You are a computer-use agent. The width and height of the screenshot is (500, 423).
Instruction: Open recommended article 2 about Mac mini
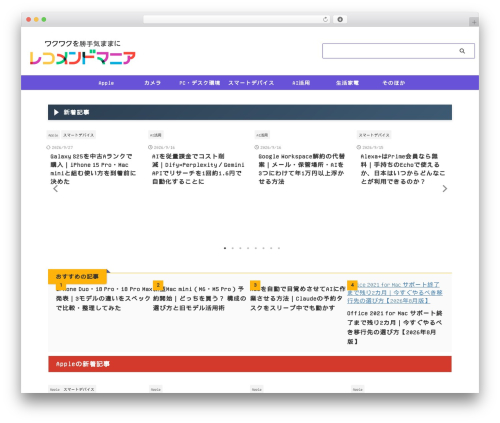click(x=199, y=298)
